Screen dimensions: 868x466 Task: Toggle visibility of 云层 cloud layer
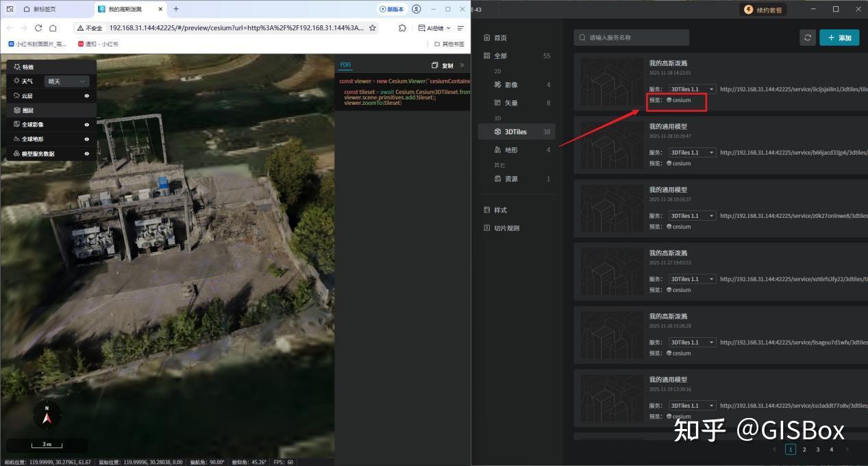click(x=88, y=95)
